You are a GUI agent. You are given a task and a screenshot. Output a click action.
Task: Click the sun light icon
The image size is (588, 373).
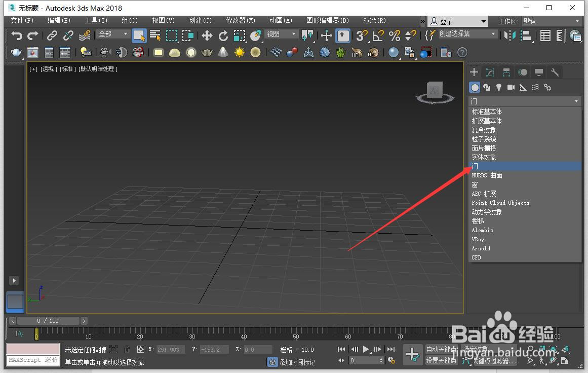239,52
